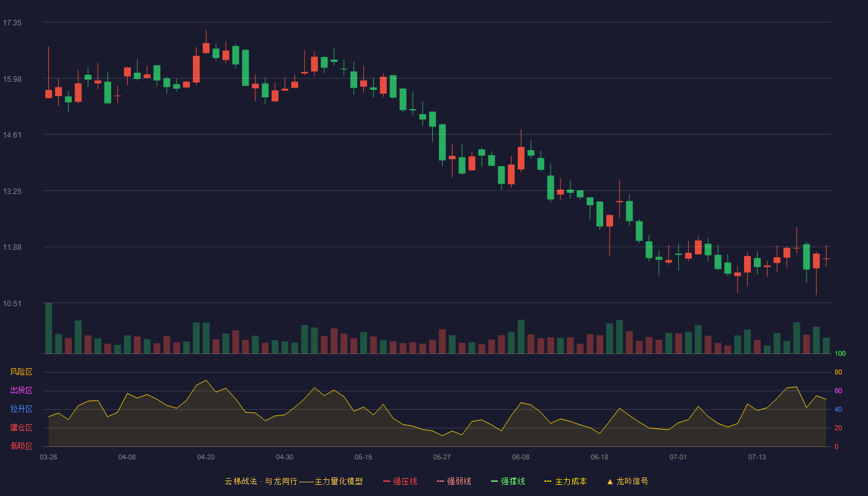The height and width of the screenshot is (496, 868).
Task: Click the 13.25 price axis label
Action: click(x=12, y=192)
